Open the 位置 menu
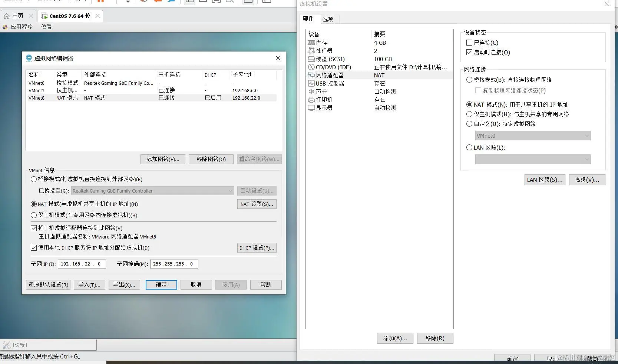This screenshot has height=364, width=618. point(46,27)
